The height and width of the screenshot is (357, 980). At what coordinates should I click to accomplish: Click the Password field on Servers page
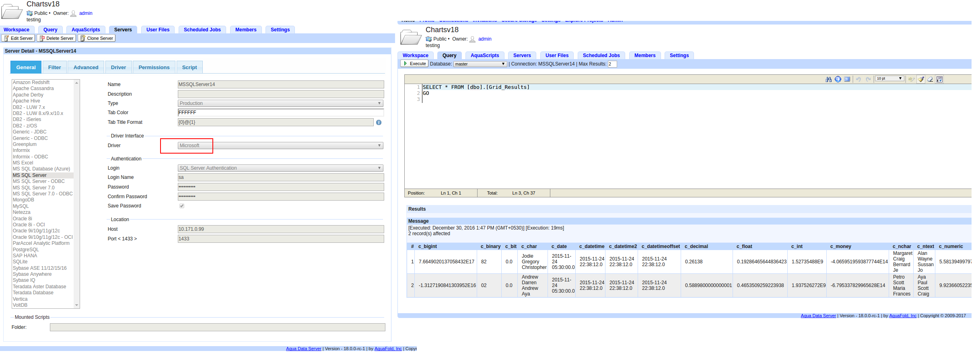coord(281,187)
